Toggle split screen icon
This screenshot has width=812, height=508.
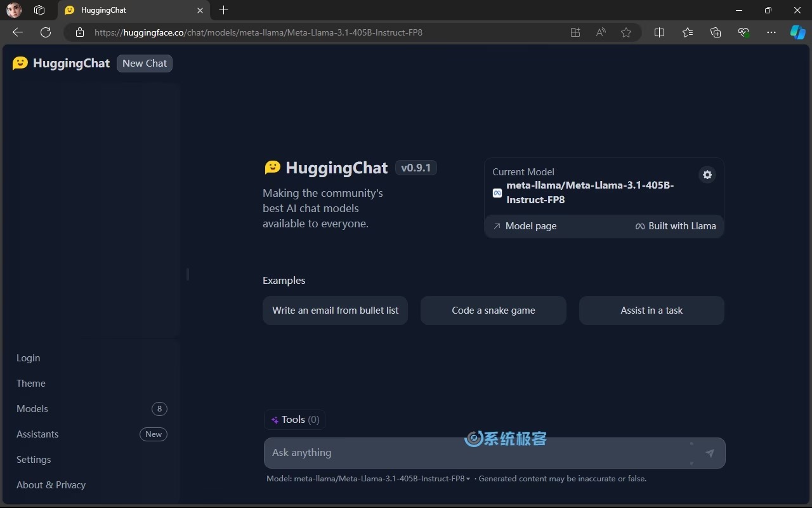tap(659, 32)
